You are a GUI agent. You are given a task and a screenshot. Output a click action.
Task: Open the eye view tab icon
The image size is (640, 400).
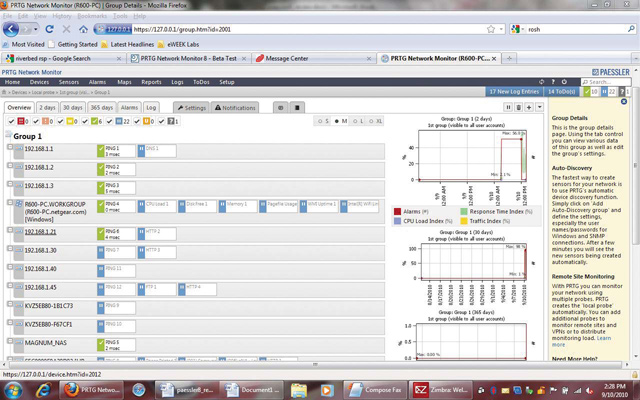(x=280, y=108)
